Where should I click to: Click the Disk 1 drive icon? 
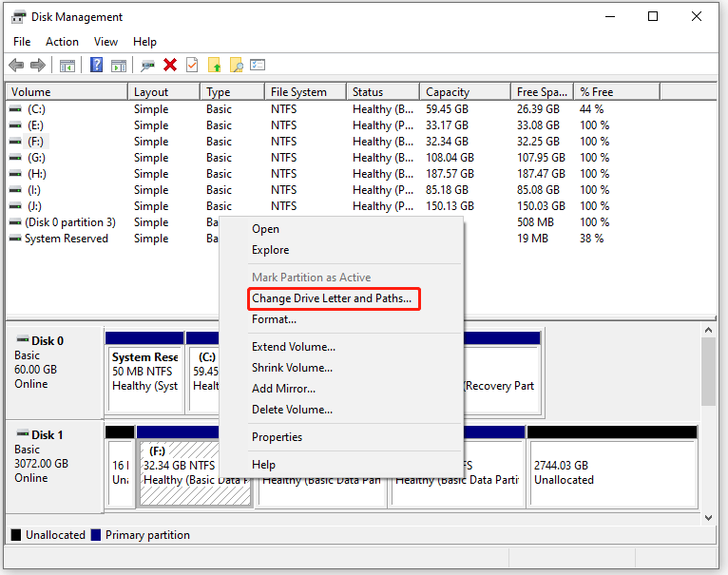point(23,433)
